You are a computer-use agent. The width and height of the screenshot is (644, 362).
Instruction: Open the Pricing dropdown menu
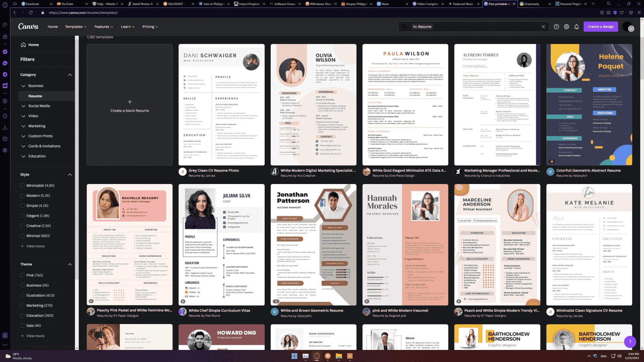coord(150,27)
